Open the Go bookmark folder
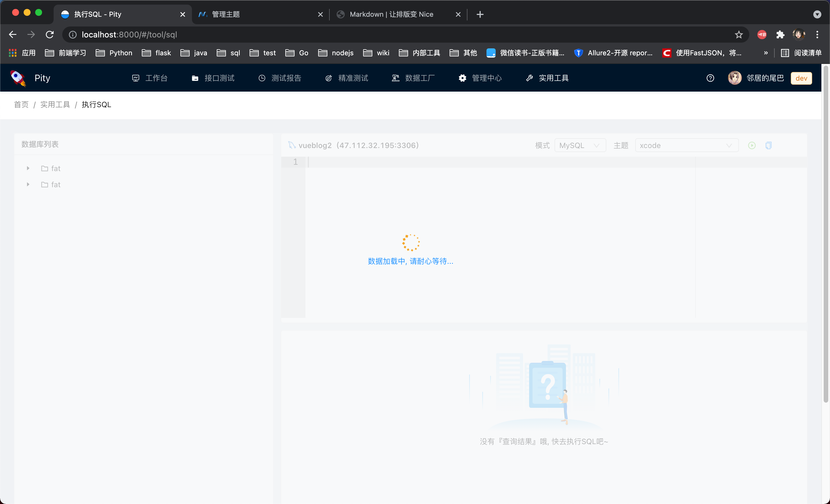 click(x=297, y=53)
